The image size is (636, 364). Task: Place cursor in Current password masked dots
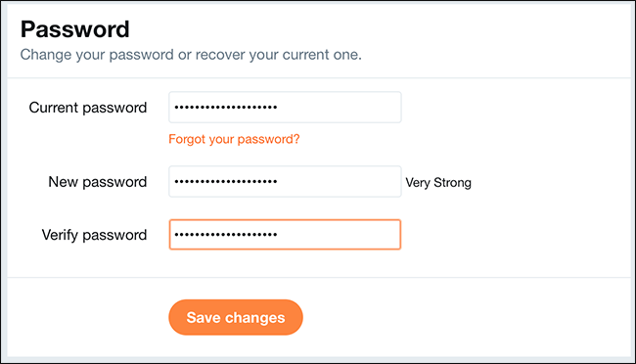(x=226, y=108)
